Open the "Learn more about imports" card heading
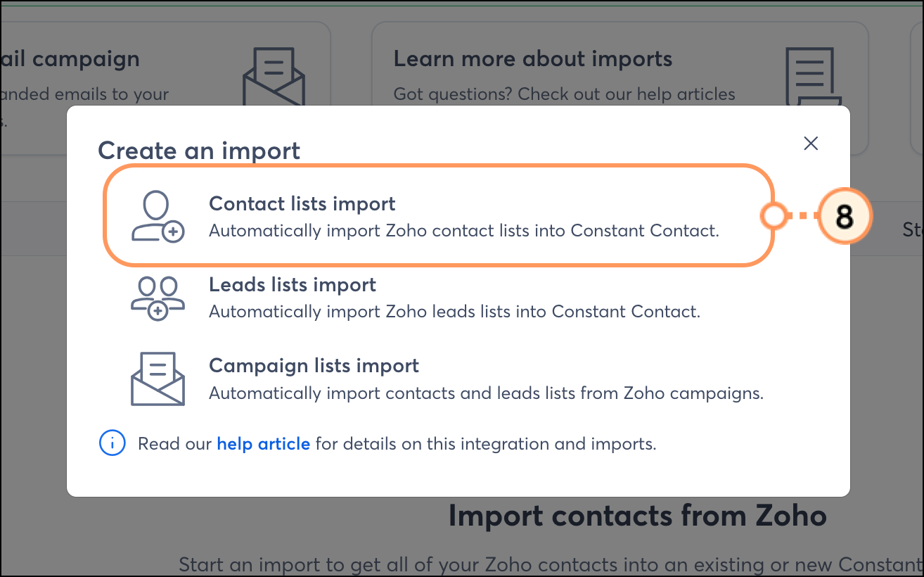 click(x=532, y=59)
